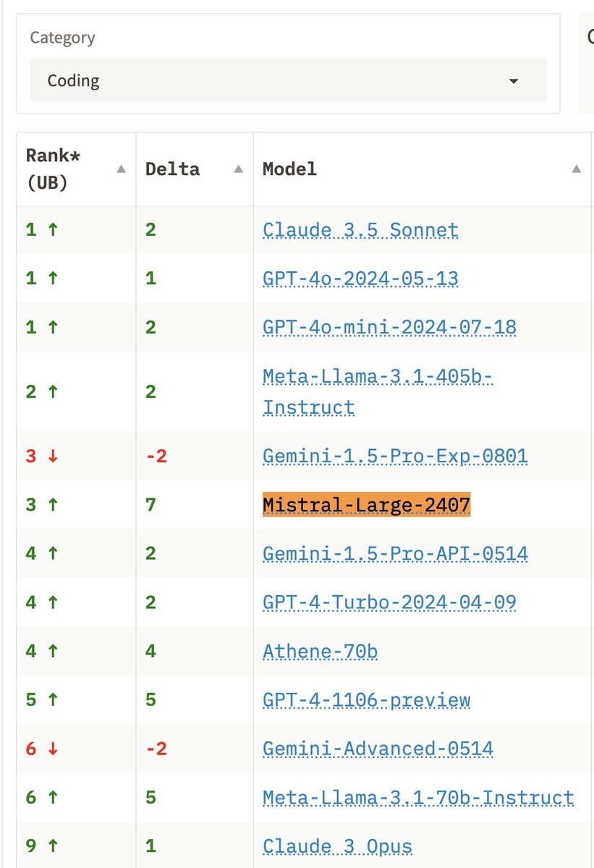Select red rank 3 cell for Gemini-1.5-Pro-Exp-0801
This screenshot has height=868, width=594.
tap(76, 456)
